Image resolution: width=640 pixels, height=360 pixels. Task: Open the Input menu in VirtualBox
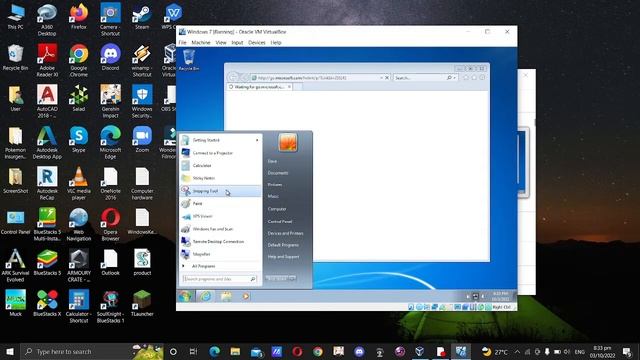[x=237, y=42]
